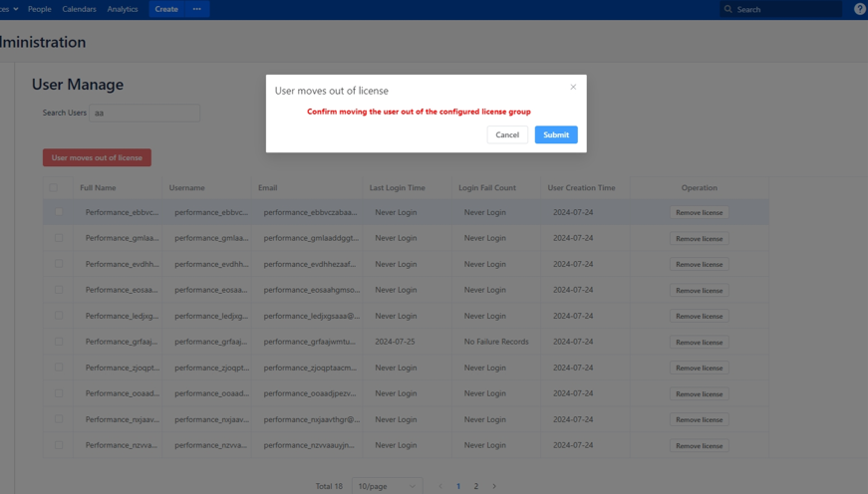868x494 pixels.
Task: Check the Performance_ledjxg row checkbox
Action: click(x=59, y=316)
